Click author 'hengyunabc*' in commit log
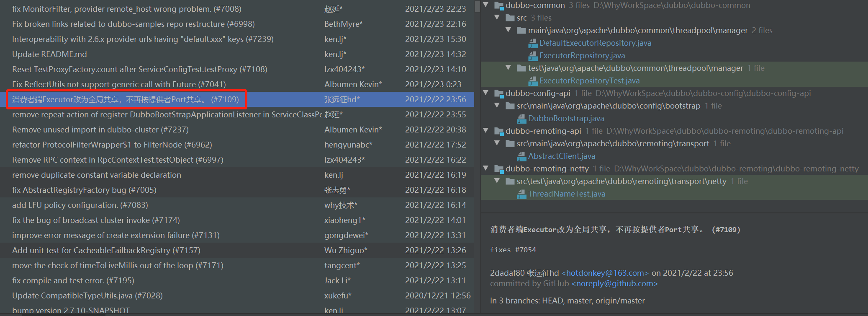The image size is (868, 316). 348,145
